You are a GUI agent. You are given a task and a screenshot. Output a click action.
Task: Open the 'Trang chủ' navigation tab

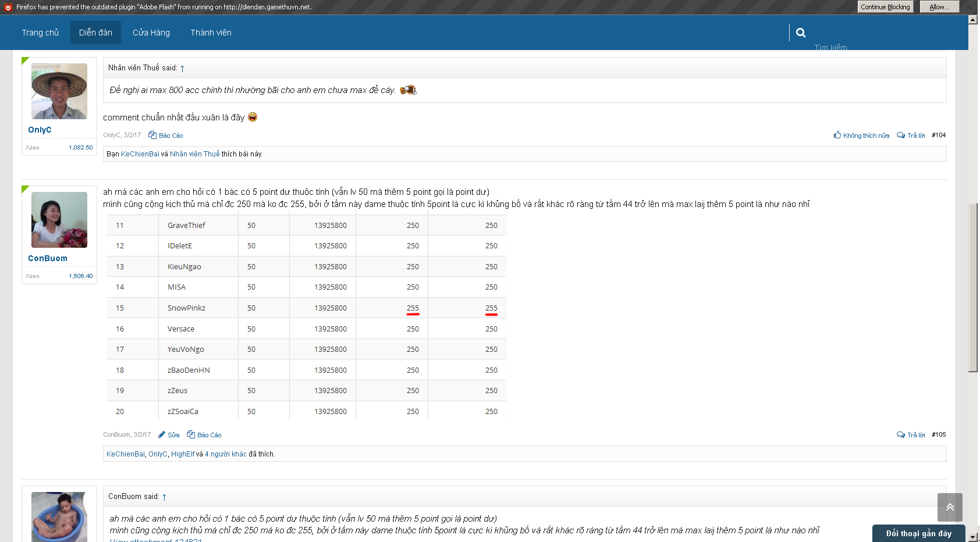pos(40,33)
